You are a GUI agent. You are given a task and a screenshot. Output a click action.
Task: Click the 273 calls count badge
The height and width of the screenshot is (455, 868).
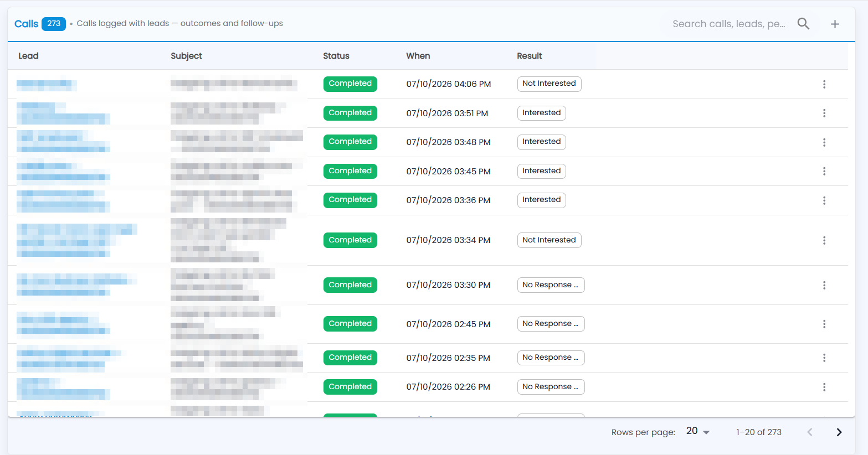point(54,24)
